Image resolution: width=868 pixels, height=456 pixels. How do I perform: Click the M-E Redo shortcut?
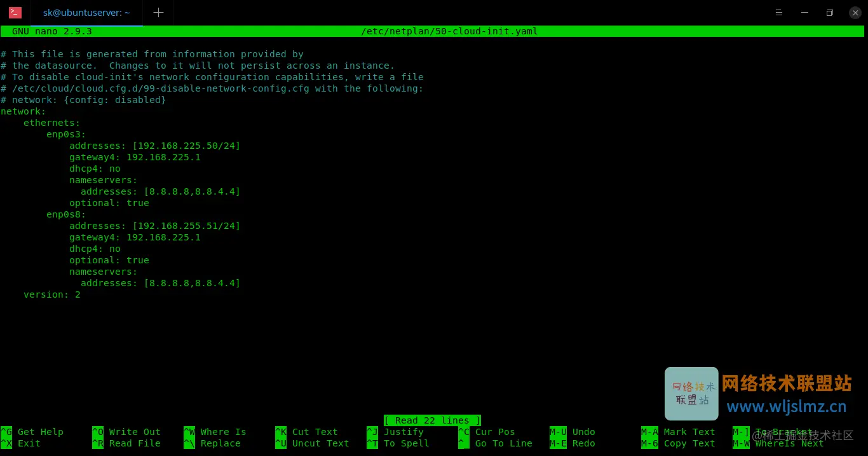tap(573, 443)
